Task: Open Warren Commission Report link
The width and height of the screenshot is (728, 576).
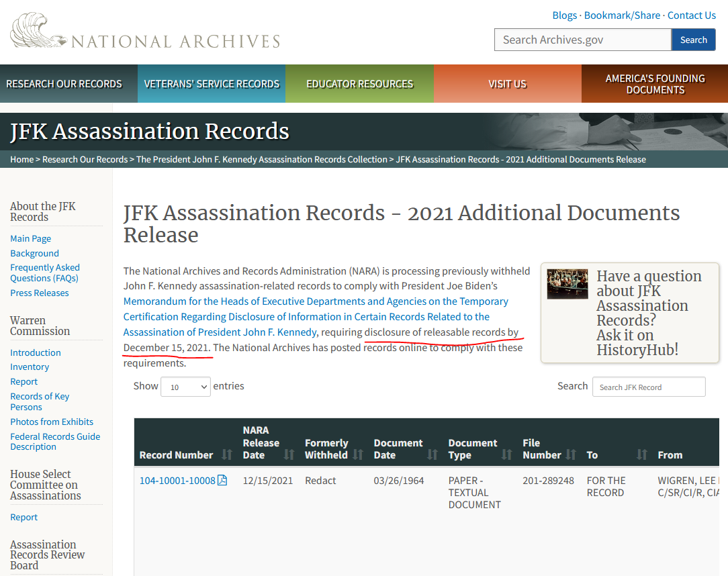Action: point(24,381)
